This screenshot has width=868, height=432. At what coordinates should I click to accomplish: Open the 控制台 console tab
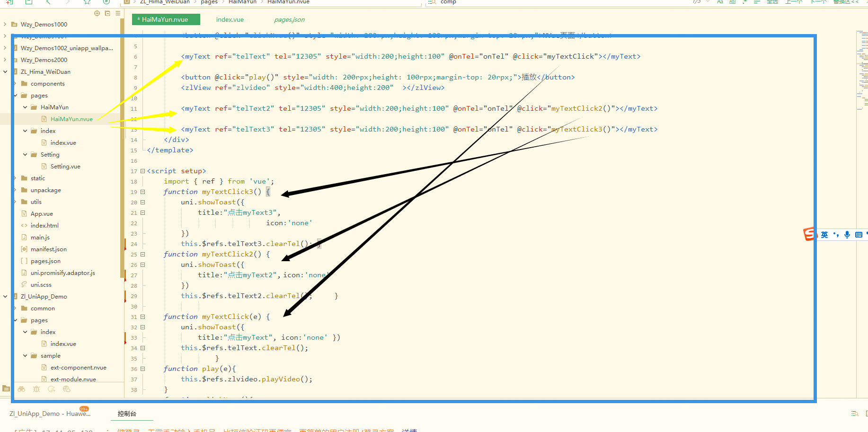point(127,414)
